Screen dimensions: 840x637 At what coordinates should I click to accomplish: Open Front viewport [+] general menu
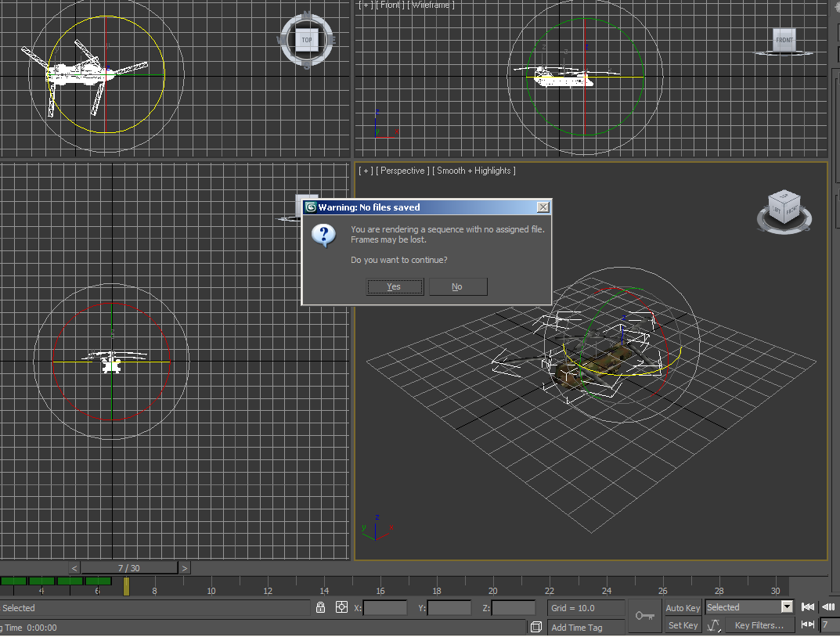click(366, 5)
